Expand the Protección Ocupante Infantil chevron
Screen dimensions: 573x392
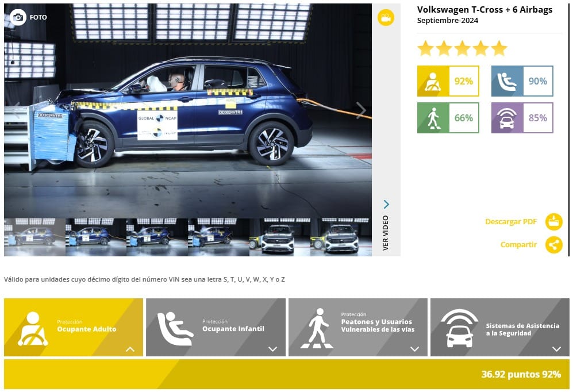tap(272, 349)
